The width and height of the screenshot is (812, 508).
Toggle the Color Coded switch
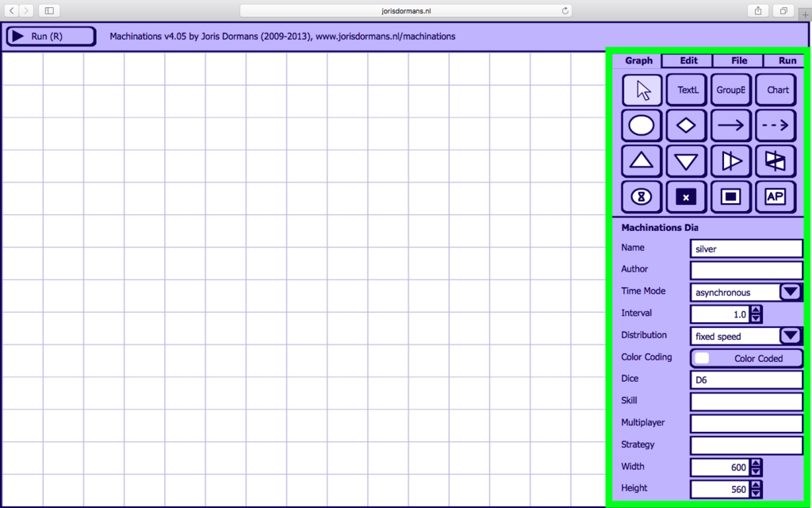[x=747, y=358]
